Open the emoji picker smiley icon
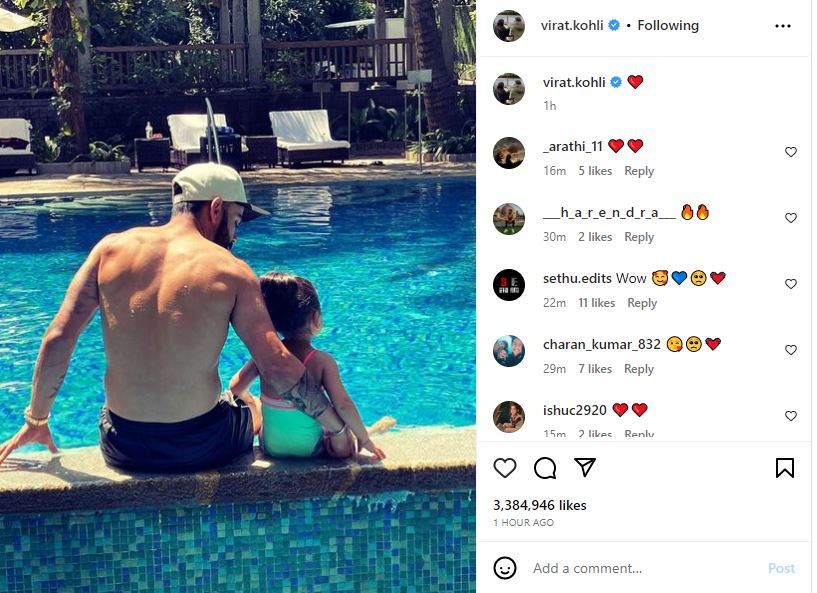This screenshot has height=593, width=817. click(505, 568)
